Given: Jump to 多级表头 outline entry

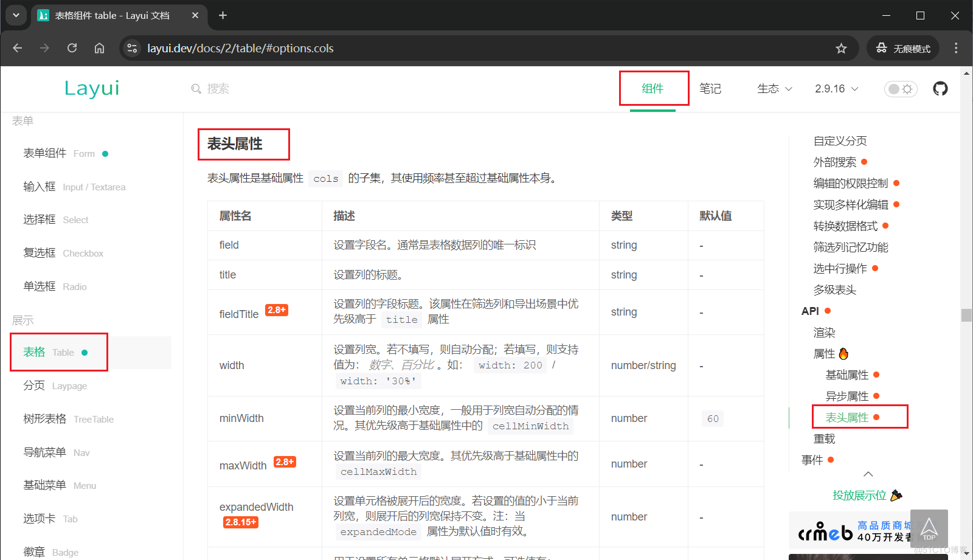Looking at the screenshot, I should click(835, 290).
